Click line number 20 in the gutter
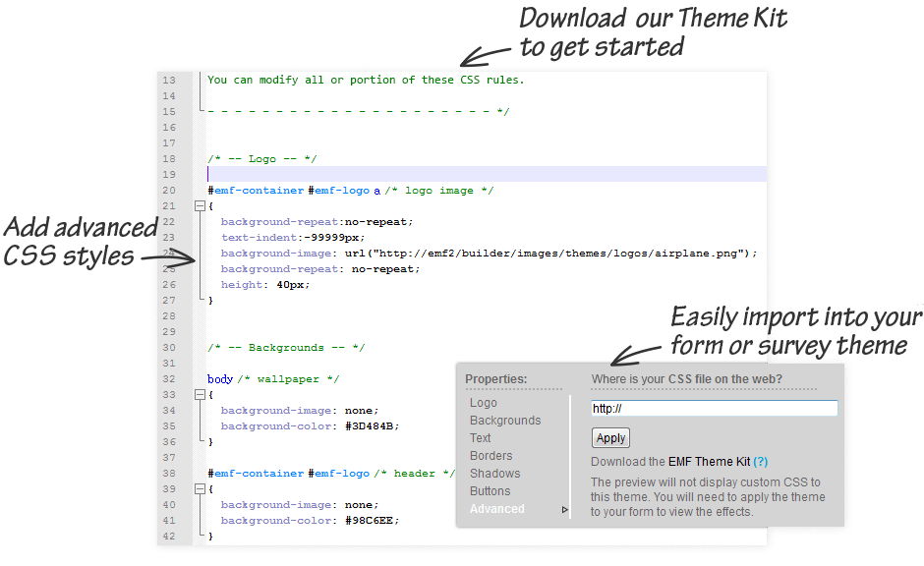This screenshot has width=924, height=566. click(x=169, y=191)
